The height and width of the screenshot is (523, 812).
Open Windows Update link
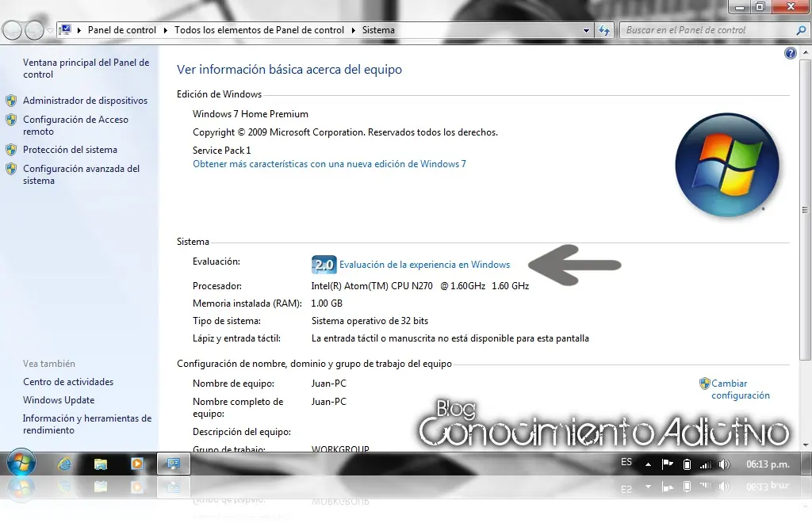59,400
